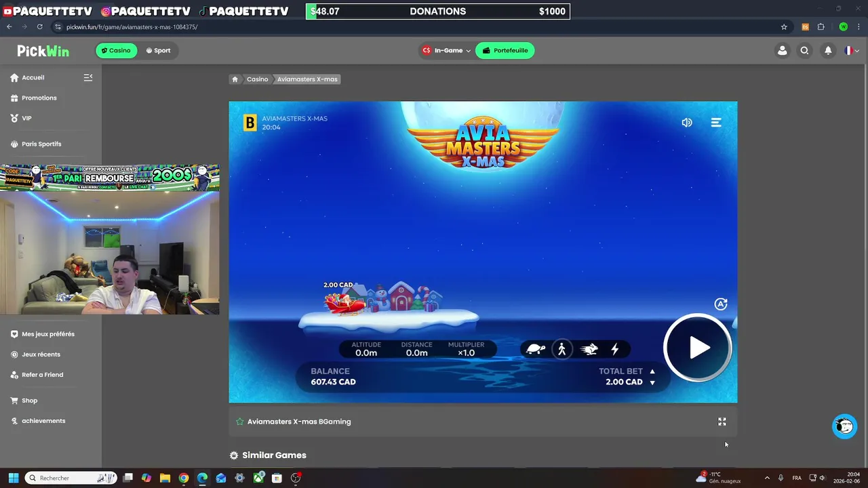Collapse the sidebar menu

tap(88, 77)
